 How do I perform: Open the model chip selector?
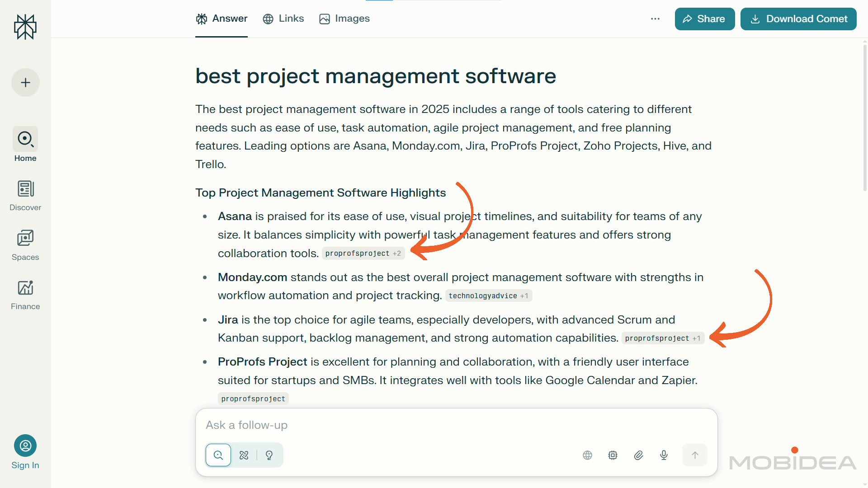point(613,455)
